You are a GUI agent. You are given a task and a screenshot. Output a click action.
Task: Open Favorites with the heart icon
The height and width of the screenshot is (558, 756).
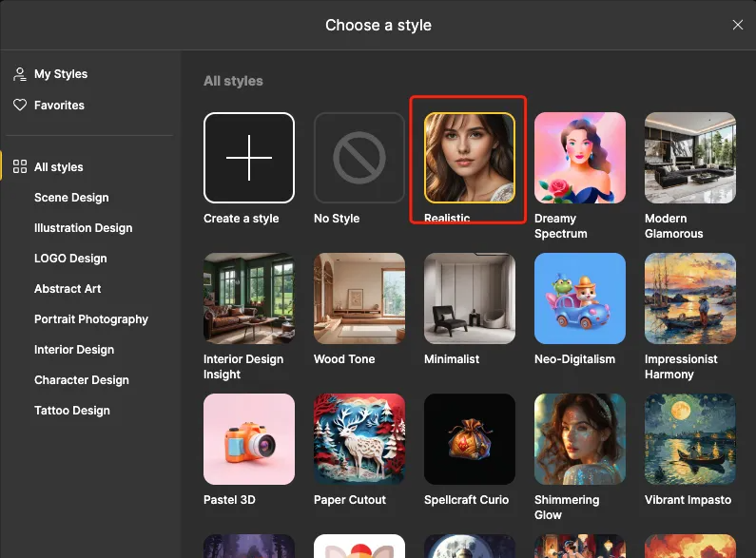[59, 106]
